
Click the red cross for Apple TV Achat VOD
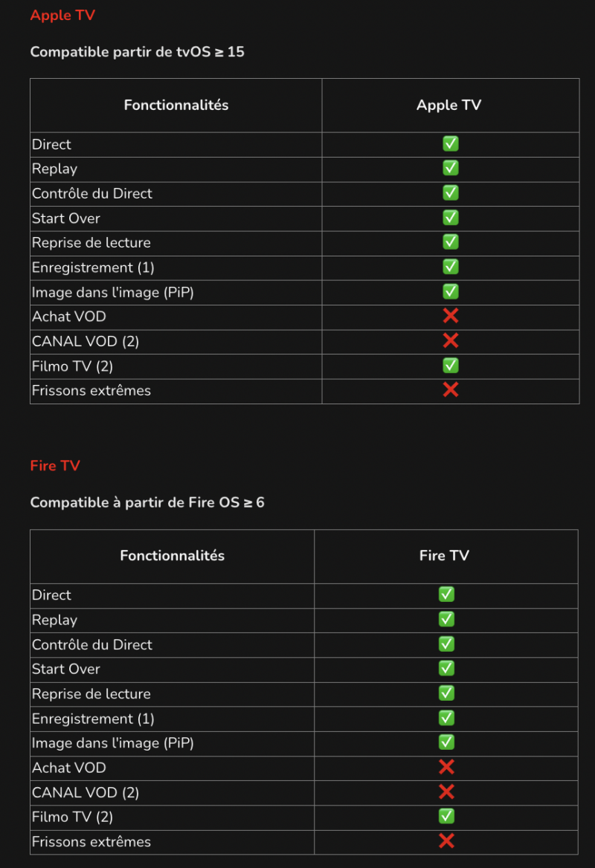tap(450, 317)
